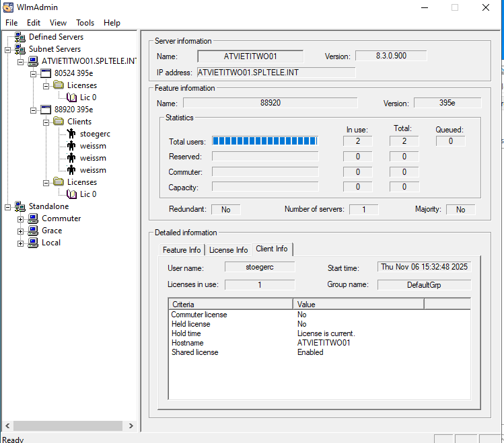This screenshot has height=443, width=504.
Task: Click the Defined Servers network icon
Action: pyautogui.click(x=20, y=37)
